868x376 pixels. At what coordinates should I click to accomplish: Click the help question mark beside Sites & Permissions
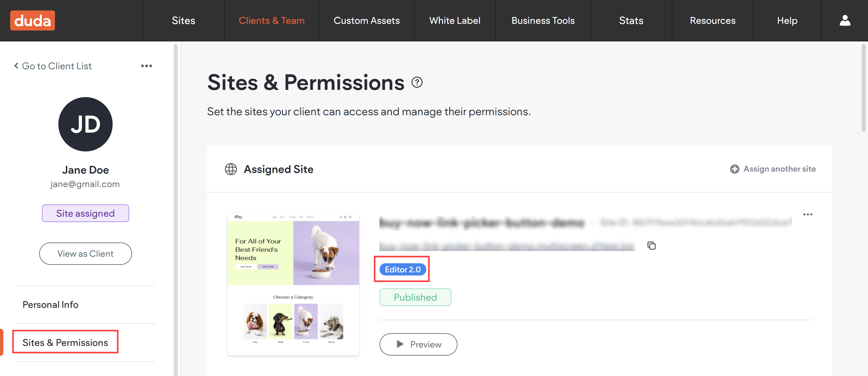pyautogui.click(x=417, y=82)
